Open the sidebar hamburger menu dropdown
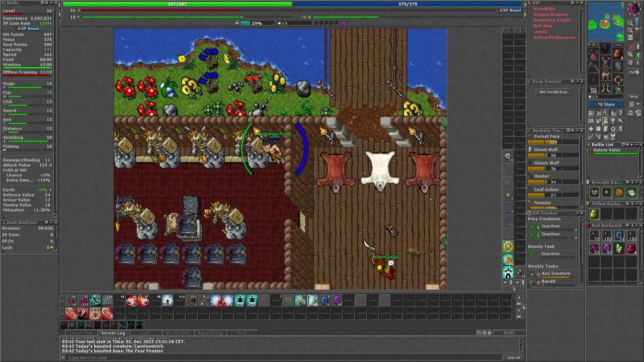644x362 pixels. click(634, 104)
